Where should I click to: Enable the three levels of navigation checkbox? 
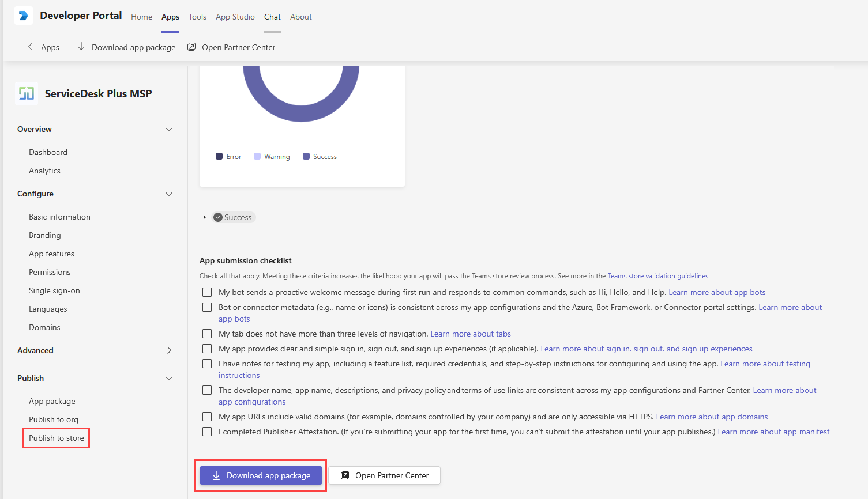[207, 334]
